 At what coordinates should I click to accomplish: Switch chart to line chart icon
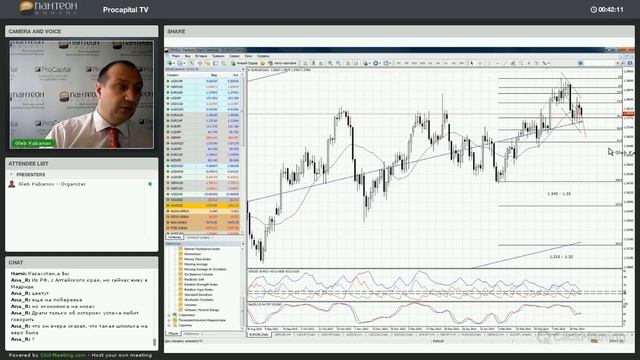321,63
